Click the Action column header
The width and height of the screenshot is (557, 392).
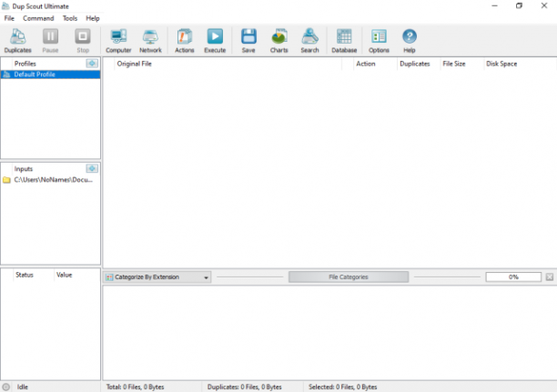(375, 64)
